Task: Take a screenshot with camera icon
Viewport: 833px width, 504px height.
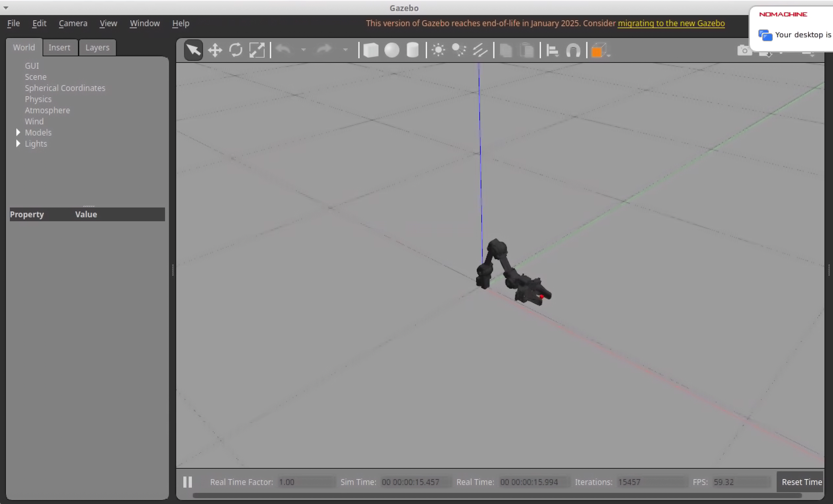Action: (744, 51)
